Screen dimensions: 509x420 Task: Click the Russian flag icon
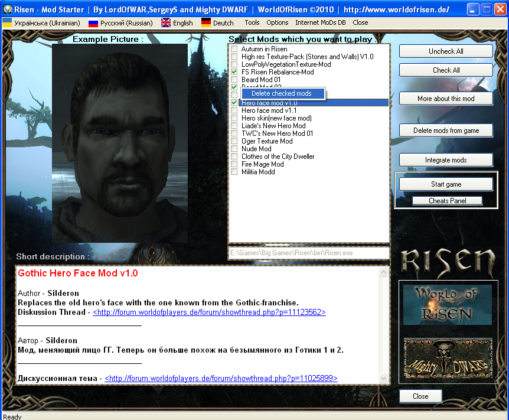[93, 23]
